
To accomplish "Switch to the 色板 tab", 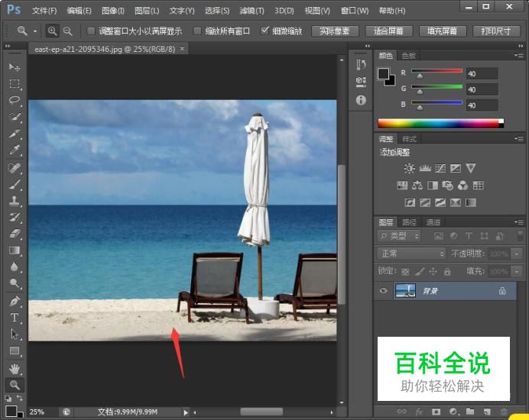I will [408, 55].
